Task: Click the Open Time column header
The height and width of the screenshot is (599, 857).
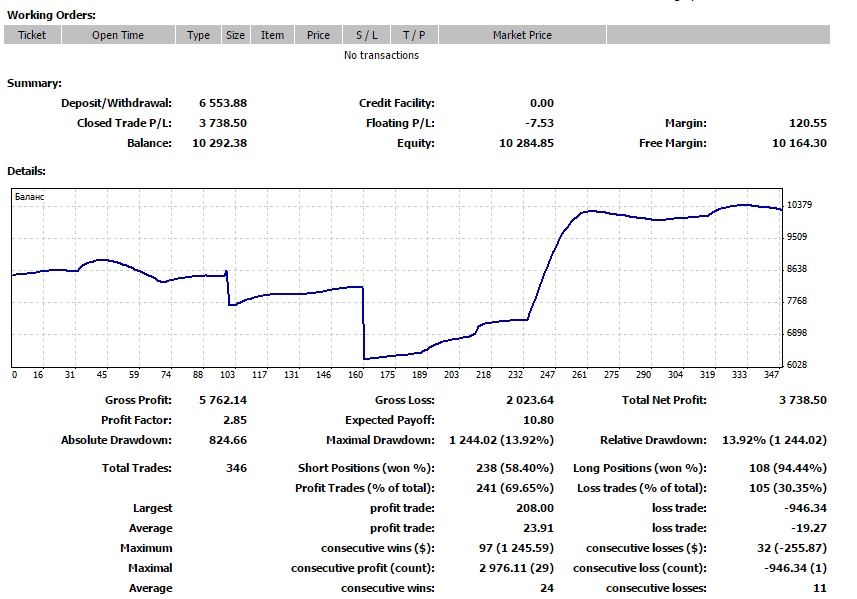Action: click(x=118, y=35)
